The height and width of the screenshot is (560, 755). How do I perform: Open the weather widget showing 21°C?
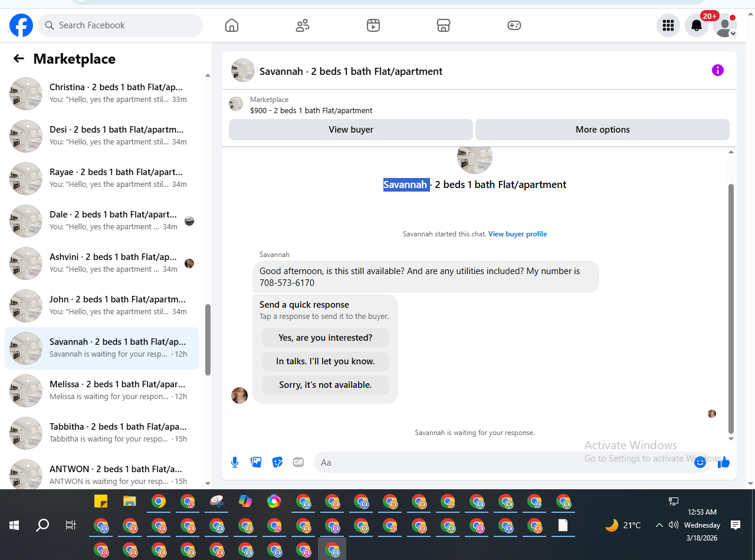point(623,525)
